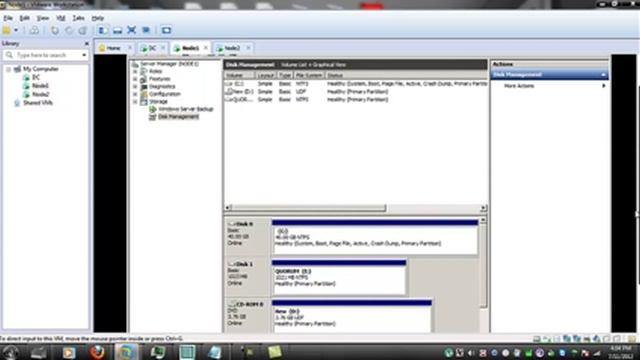The width and height of the screenshot is (640, 360).
Task: Expand the Diagnostics node
Action: pyautogui.click(x=135, y=87)
